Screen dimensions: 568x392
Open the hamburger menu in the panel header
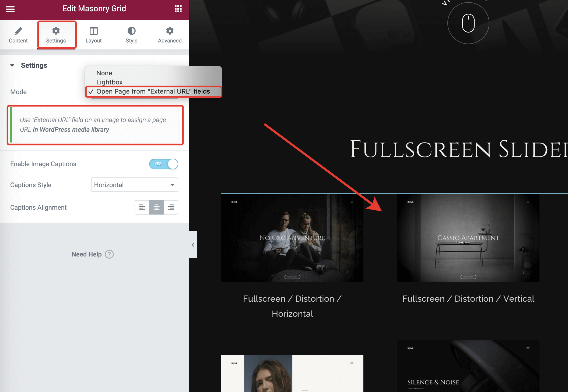tap(10, 9)
